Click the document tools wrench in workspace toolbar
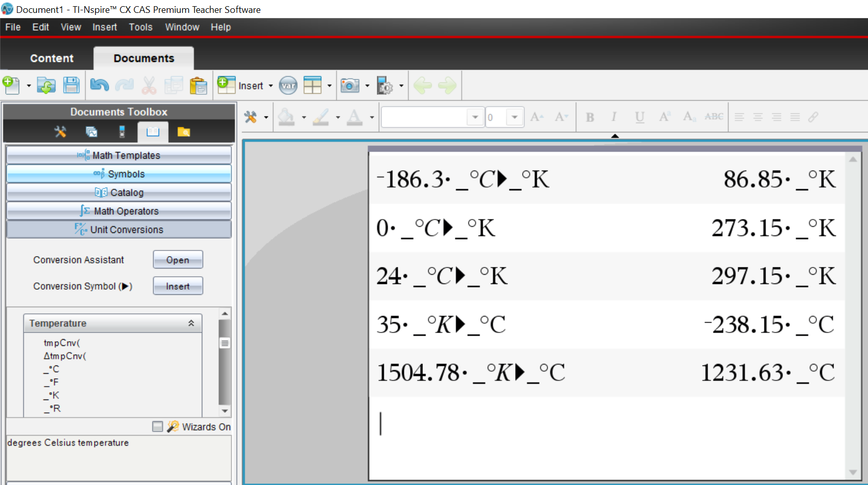 coord(250,117)
